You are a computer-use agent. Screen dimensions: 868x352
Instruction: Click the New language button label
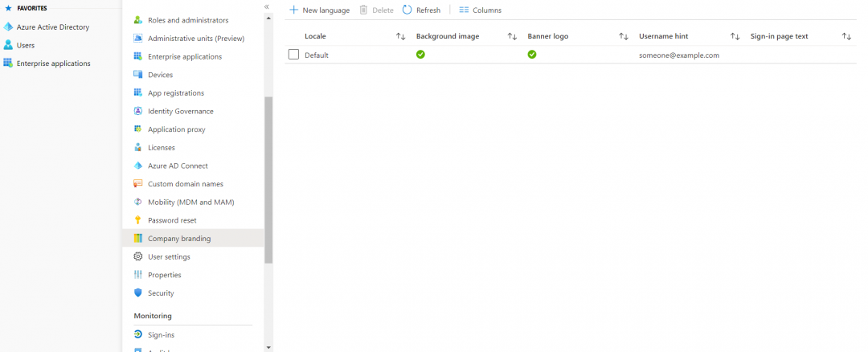point(326,10)
